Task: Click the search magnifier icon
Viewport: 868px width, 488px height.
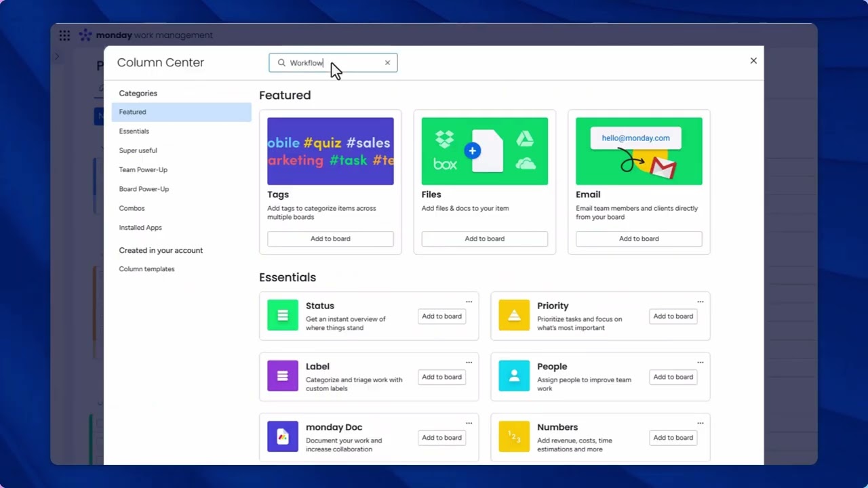Action: click(281, 63)
